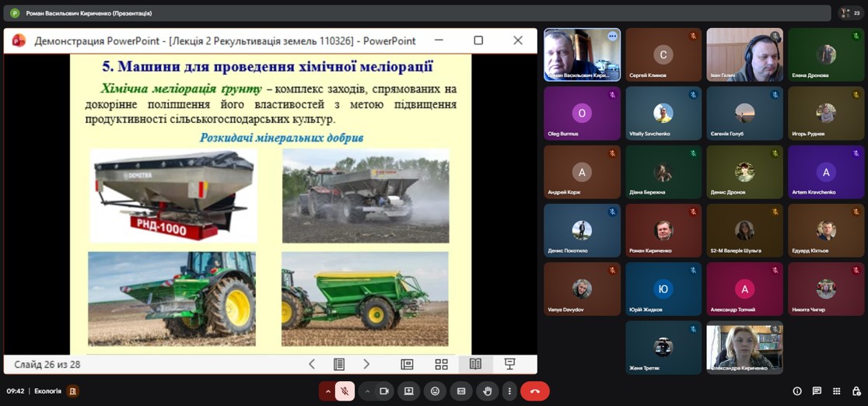Image resolution: width=868 pixels, height=406 pixels.
Task: Switch to PowerPoint slide sorter view
Action: (441, 364)
